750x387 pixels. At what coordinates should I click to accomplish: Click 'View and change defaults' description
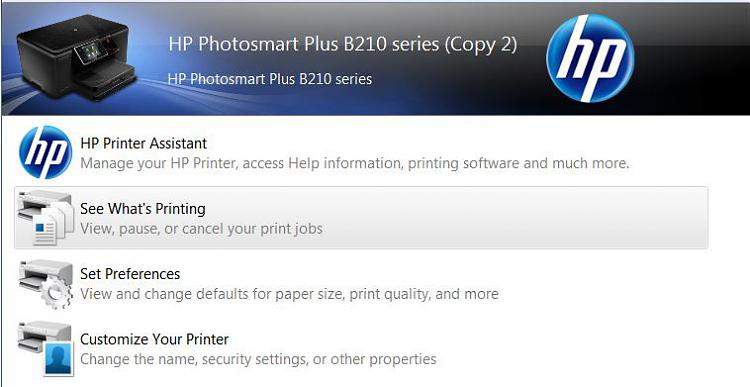[289, 294]
